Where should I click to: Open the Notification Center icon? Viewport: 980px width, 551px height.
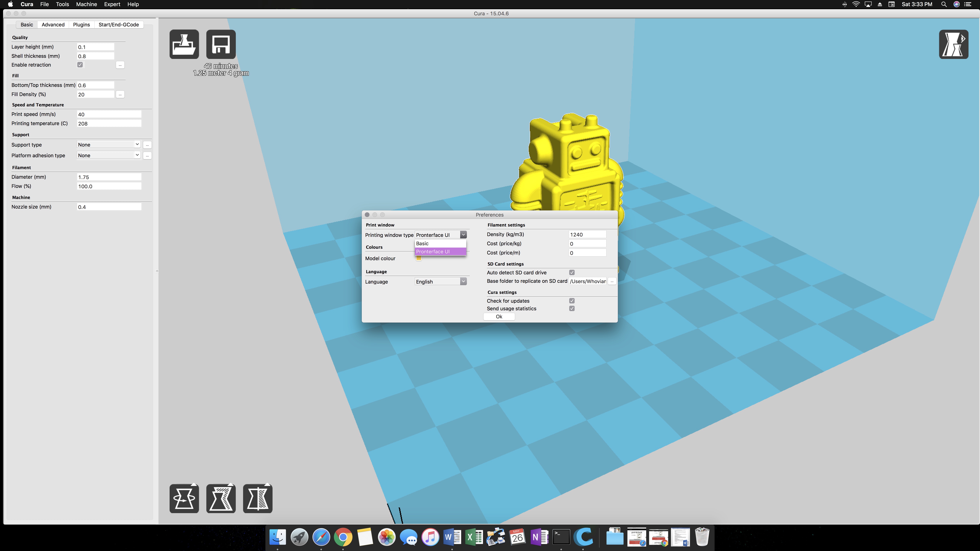(x=968, y=4)
